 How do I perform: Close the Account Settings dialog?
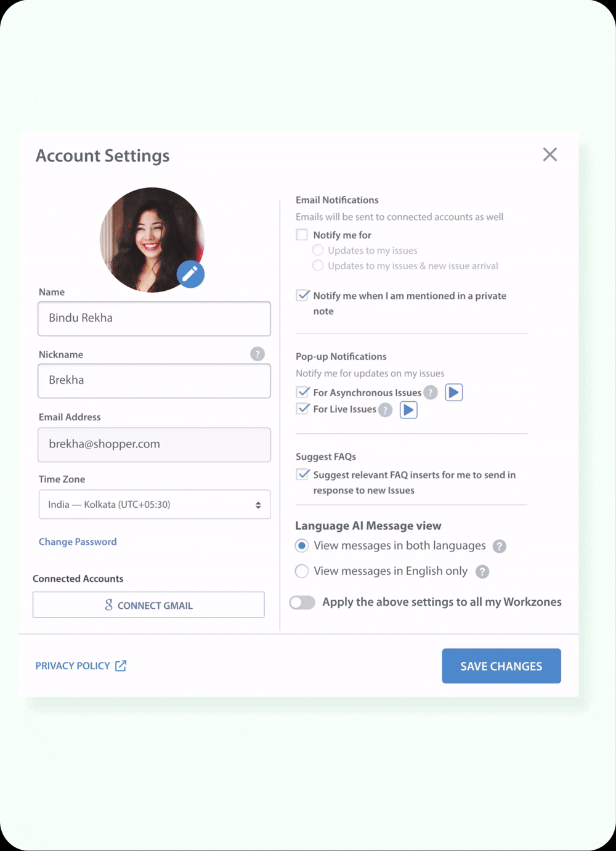(x=549, y=154)
